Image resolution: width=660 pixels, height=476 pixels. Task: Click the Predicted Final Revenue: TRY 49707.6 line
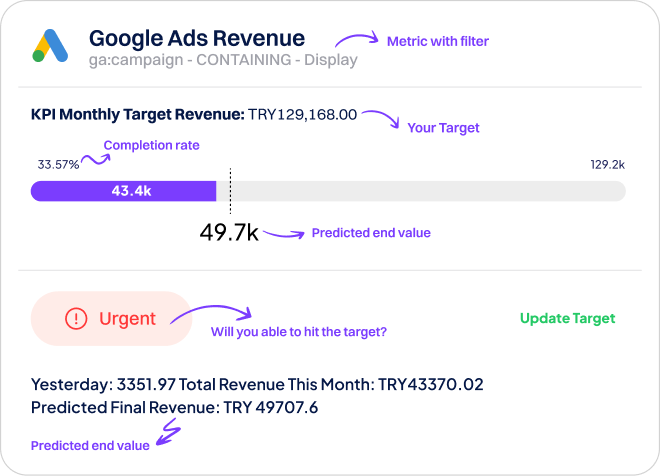pos(175,407)
